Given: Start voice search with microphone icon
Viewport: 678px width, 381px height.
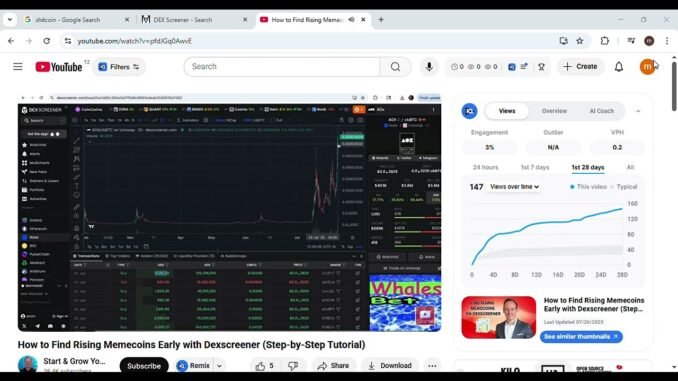Looking at the screenshot, I should coord(429,67).
